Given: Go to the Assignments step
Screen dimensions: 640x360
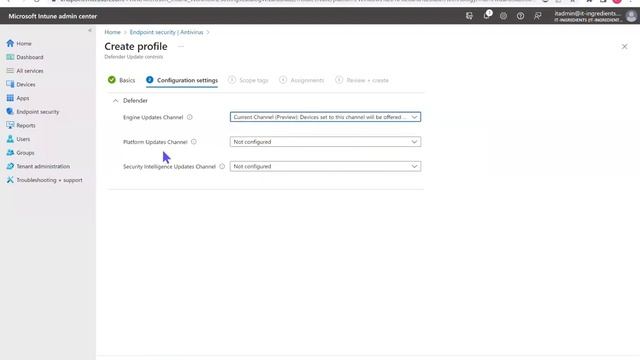Looking at the screenshot, I should [x=302, y=80].
